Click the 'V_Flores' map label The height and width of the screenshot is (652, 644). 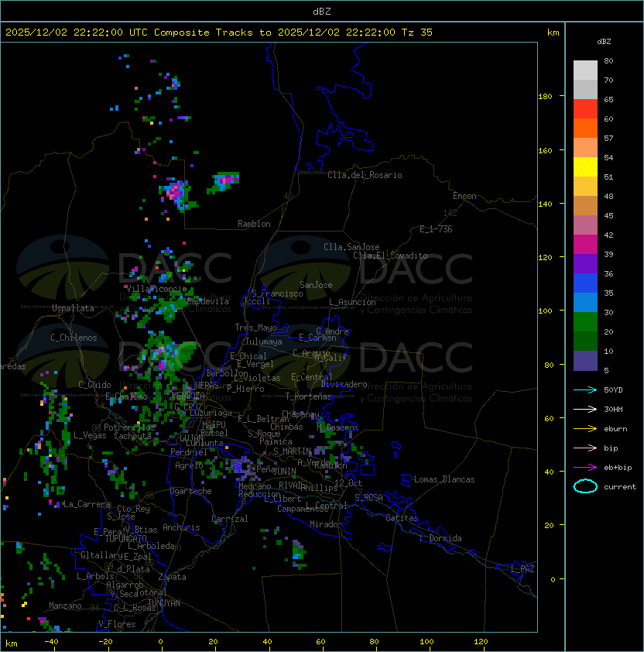(x=117, y=624)
